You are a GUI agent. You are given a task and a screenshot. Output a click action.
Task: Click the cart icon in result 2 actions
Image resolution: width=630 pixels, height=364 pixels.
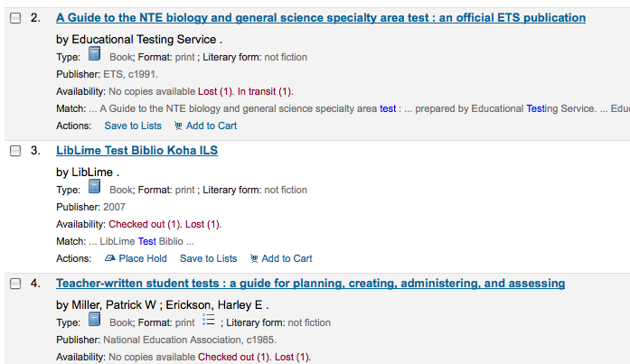[177, 126]
